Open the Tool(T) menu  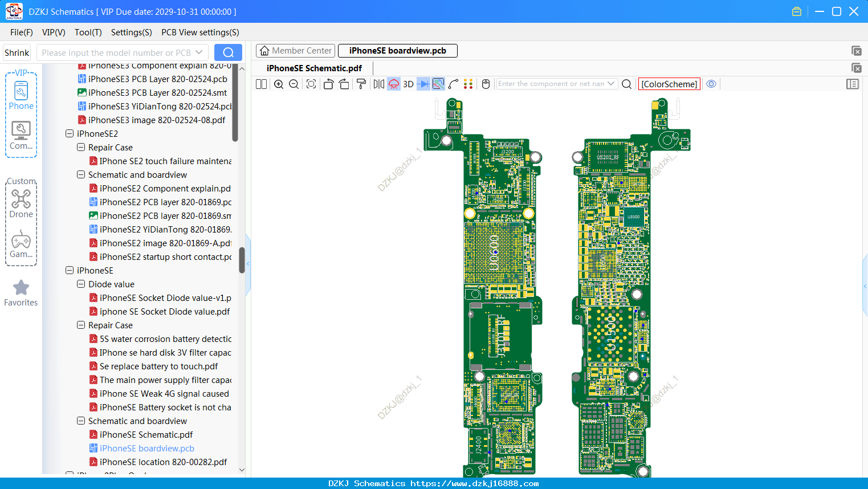pos(88,32)
